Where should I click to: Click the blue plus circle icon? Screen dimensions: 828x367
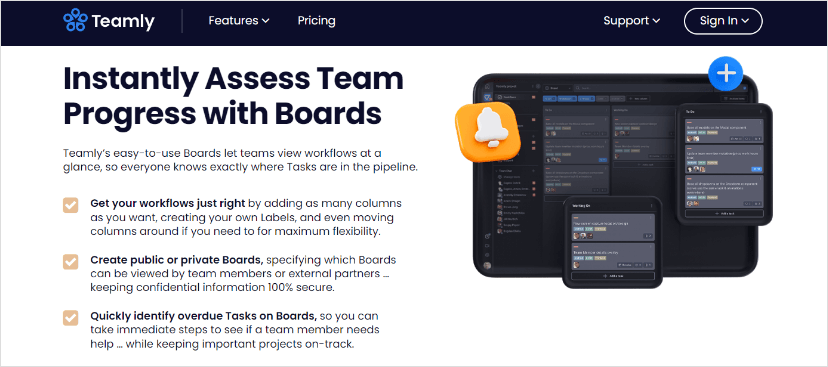coord(726,74)
